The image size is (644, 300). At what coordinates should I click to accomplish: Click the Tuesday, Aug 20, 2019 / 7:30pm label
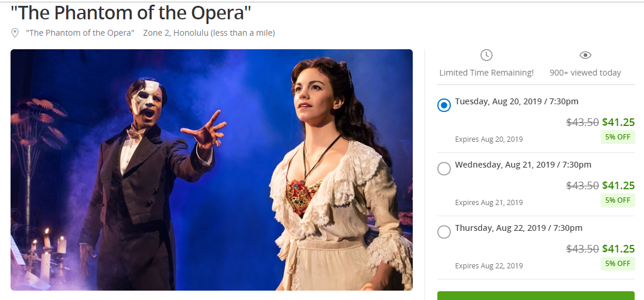click(516, 101)
